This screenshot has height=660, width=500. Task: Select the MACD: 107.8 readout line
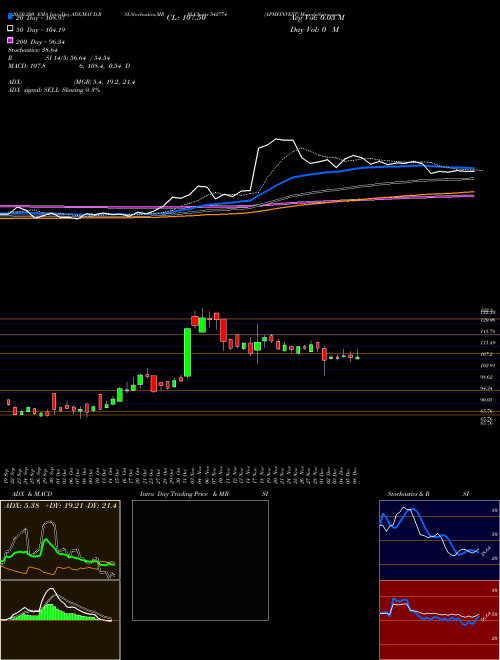[x=69, y=66]
